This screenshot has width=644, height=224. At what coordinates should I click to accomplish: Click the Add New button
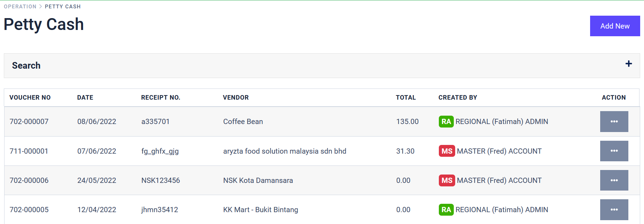pyautogui.click(x=615, y=26)
